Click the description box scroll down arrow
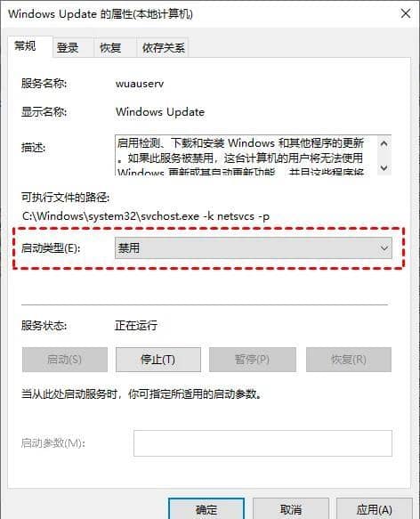 [384, 168]
